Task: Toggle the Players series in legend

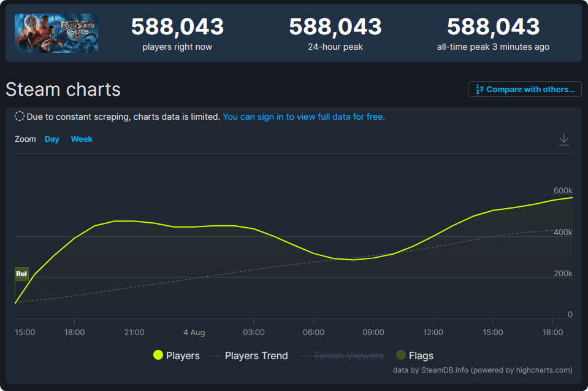Action: (x=176, y=355)
